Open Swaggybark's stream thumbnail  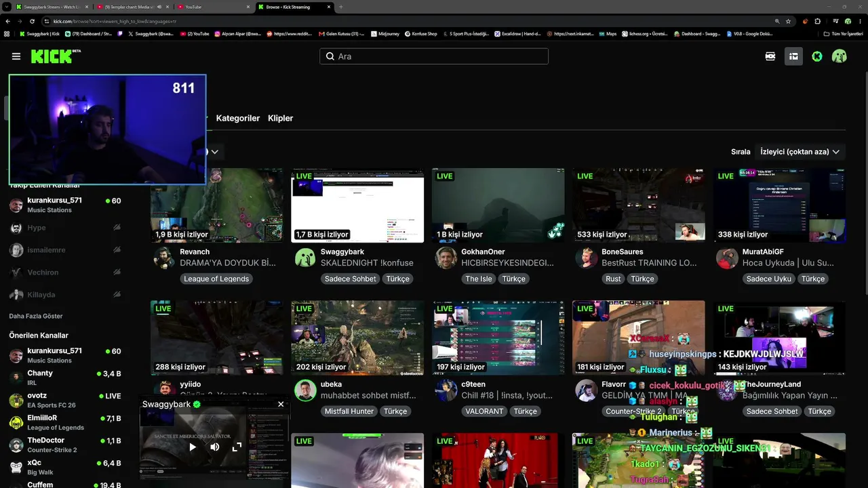pyautogui.click(x=357, y=205)
